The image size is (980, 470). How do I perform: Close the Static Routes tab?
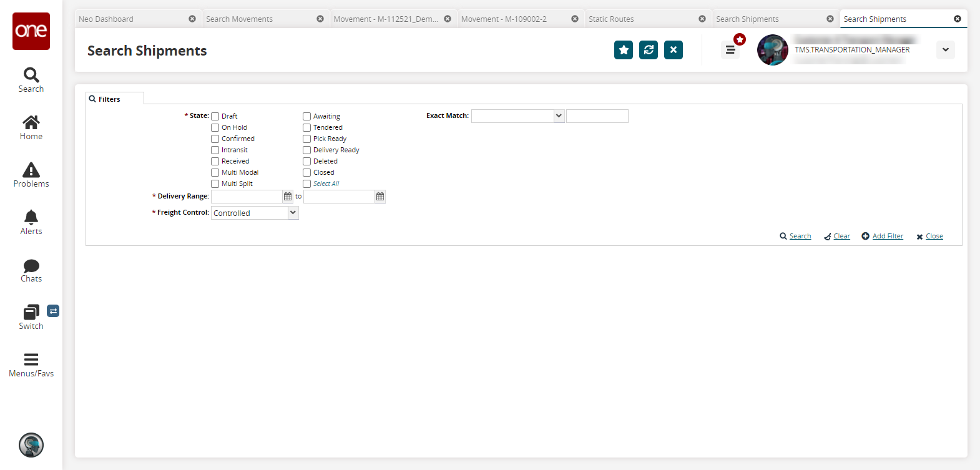(x=702, y=19)
